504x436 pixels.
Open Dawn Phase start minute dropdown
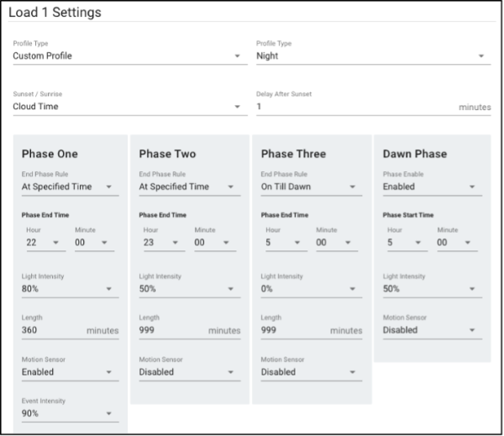coord(457,243)
